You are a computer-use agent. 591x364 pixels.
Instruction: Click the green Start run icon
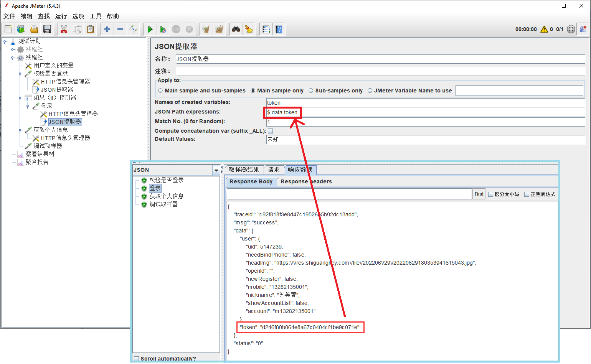point(150,29)
